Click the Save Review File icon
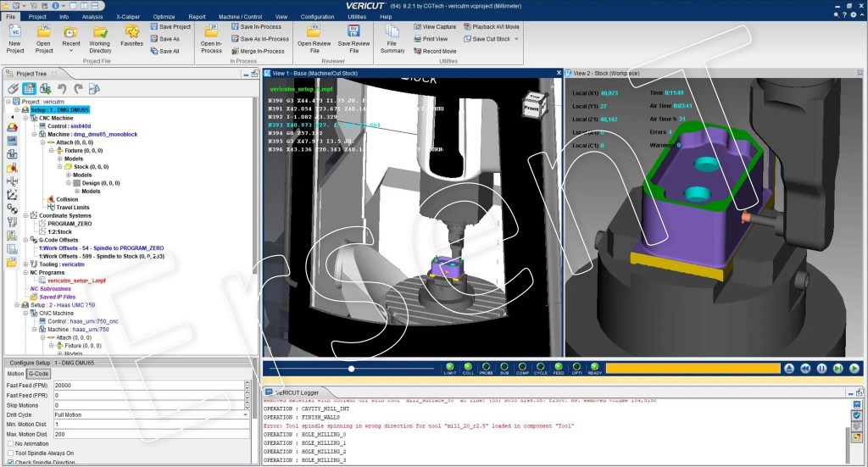 click(x=354, y=32)
